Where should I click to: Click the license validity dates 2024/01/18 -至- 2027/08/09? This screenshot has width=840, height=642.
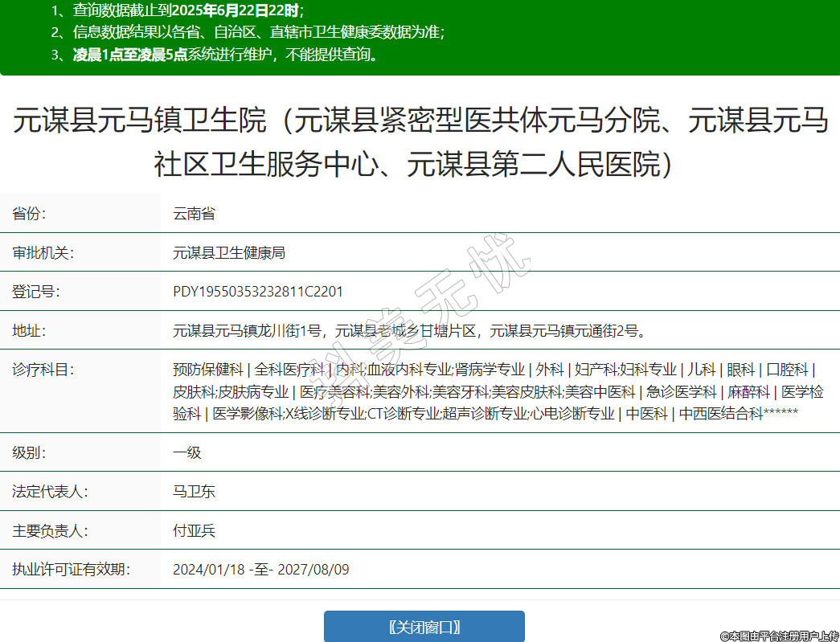(260, 570)
